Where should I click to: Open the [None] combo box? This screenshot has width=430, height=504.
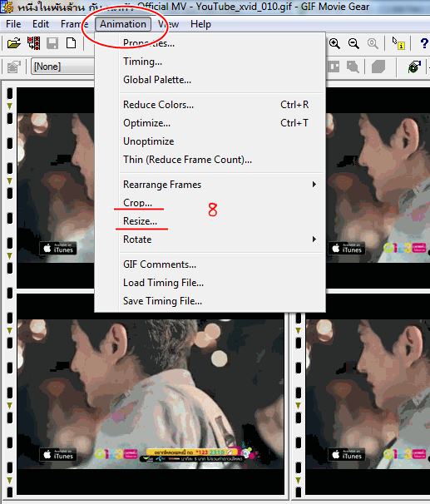click(x=63, y=67)
